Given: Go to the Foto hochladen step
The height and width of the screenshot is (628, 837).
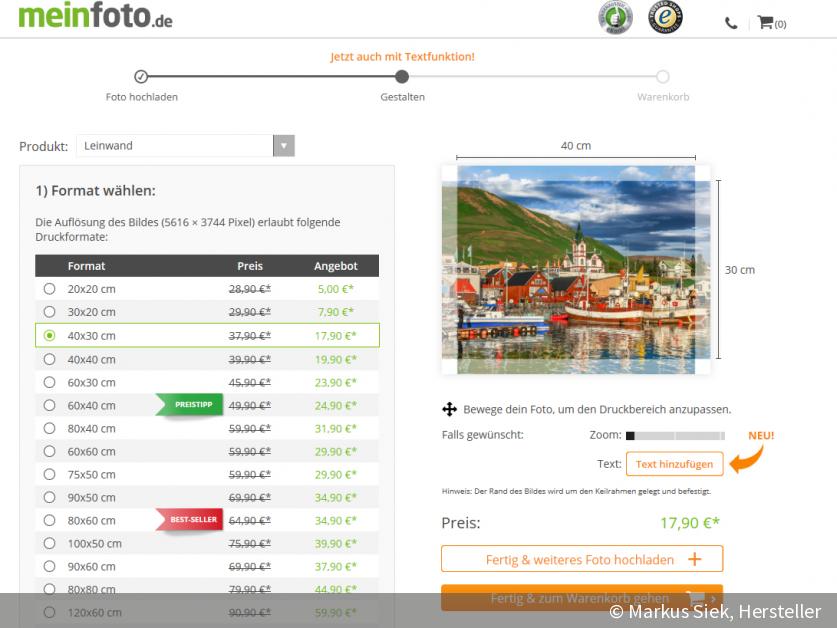Looking at the screenshot, I should point(141,77).
